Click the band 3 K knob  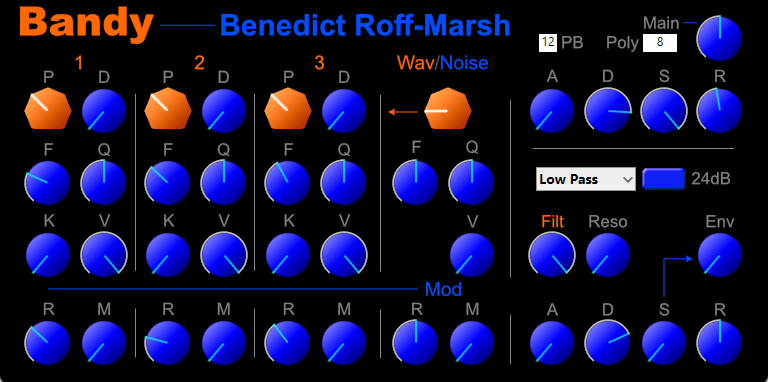288,255
